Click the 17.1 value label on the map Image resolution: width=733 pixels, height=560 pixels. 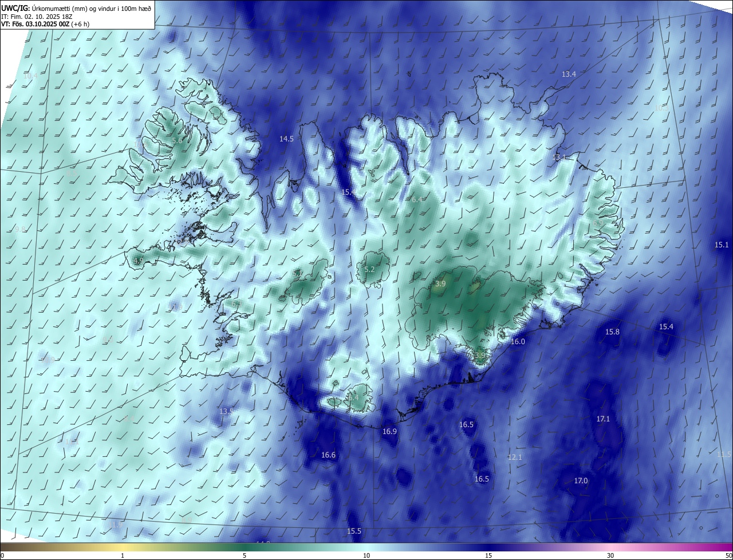[x=603, y=419]
